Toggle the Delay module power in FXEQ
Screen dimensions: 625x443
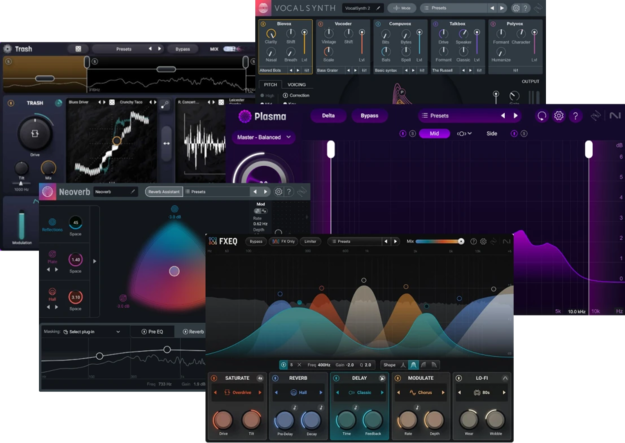(336, 378)
